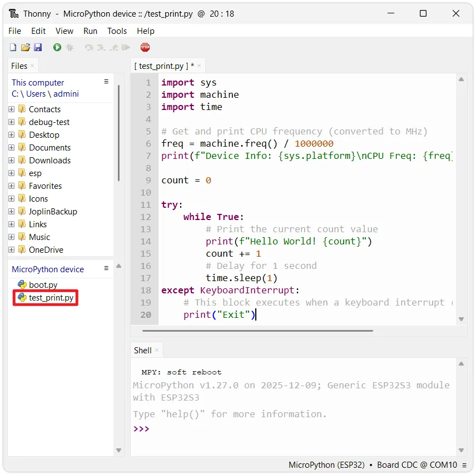Expand the debug-test folder
This screenshot has width=476, height=475.
click(12, 122)
